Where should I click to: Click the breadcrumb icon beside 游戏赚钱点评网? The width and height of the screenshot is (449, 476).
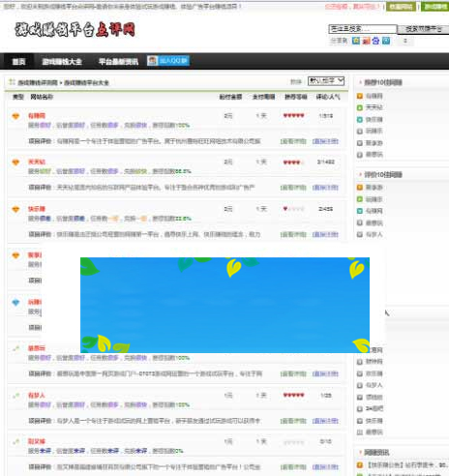coord(12,82)
